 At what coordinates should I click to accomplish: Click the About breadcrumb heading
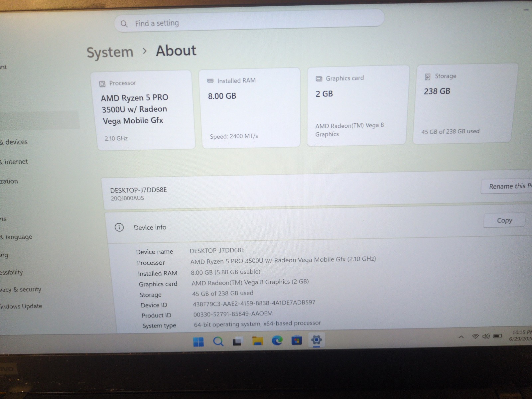click(x=176, y=51)
